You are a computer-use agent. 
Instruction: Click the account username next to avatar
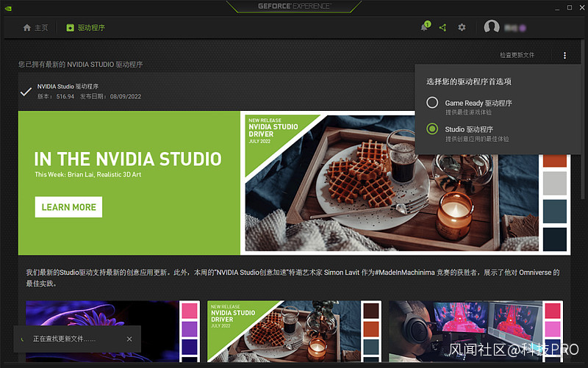[515, 28]
